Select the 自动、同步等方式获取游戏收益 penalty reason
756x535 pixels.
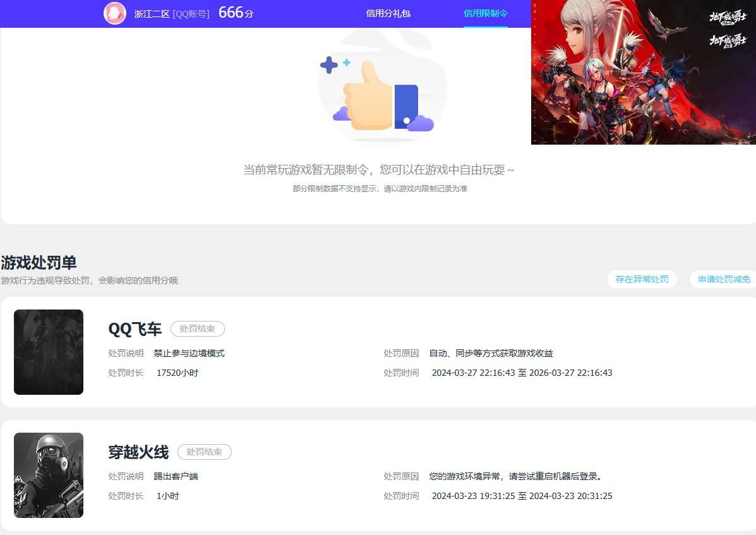point(491,353)
